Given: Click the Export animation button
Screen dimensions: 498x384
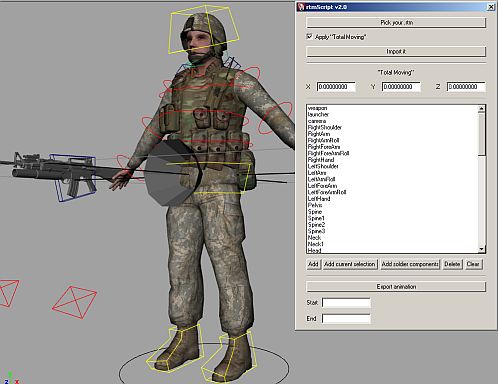Looking at the screenshot, I should (x=396, y=287).
